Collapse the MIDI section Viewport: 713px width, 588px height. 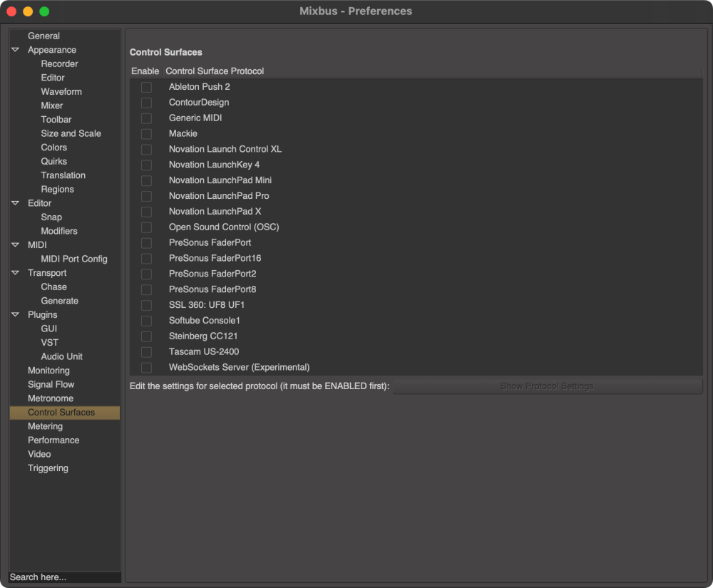point(15,244)
